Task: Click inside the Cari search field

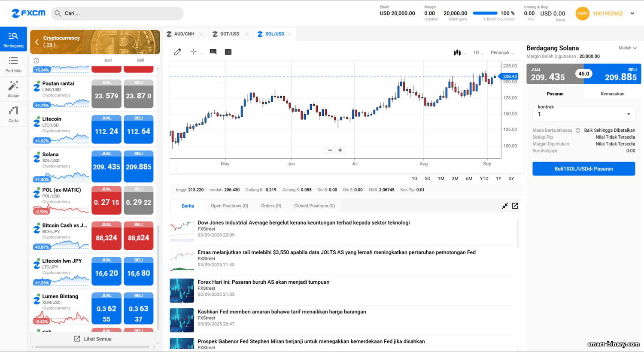Action: point(120,13)
